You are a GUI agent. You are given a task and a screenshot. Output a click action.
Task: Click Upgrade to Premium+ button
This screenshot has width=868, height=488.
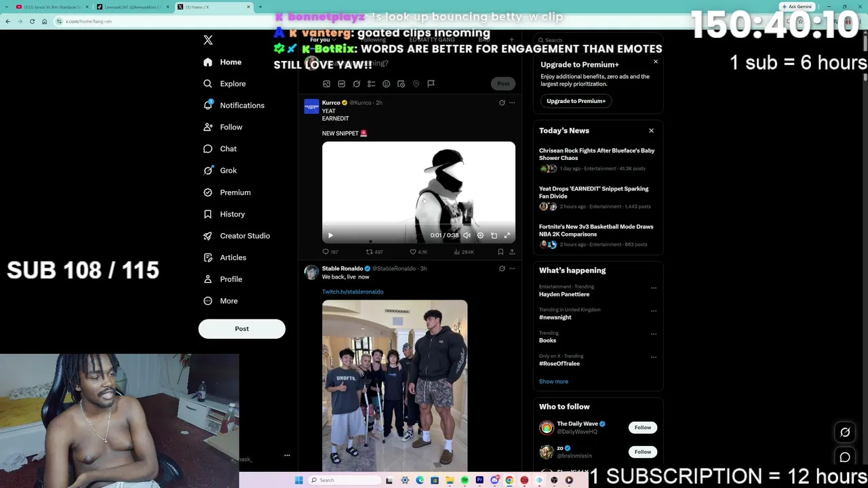click(576, 101)
